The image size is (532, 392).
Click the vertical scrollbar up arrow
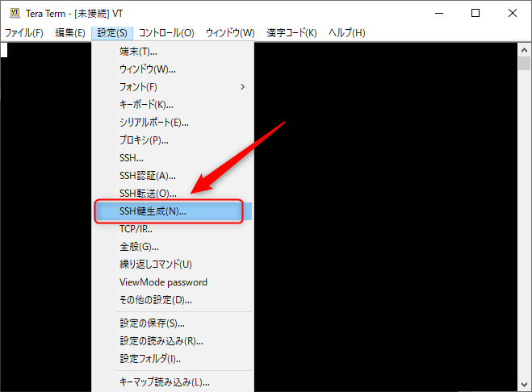tap(525, 49)
